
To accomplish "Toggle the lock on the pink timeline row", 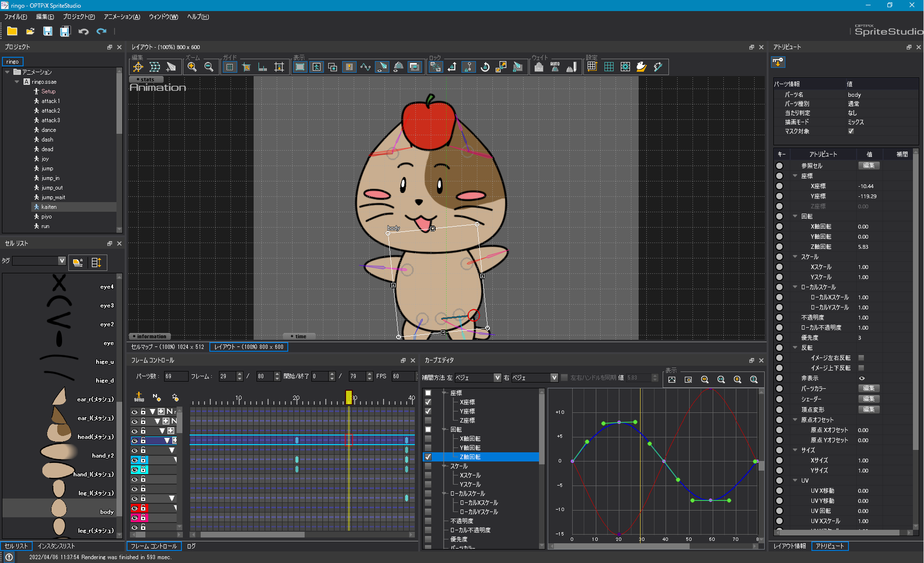I will tap(143, 518).
